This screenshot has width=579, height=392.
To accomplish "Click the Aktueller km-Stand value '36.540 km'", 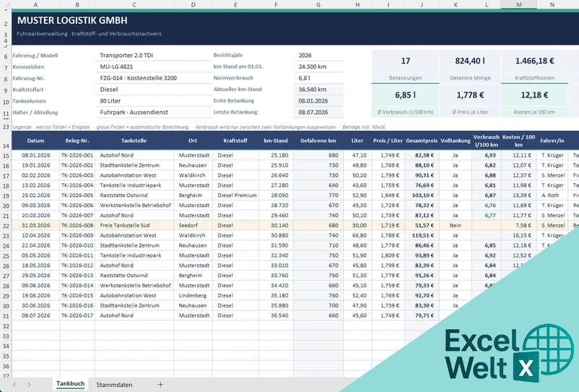I will click(318, 90).
